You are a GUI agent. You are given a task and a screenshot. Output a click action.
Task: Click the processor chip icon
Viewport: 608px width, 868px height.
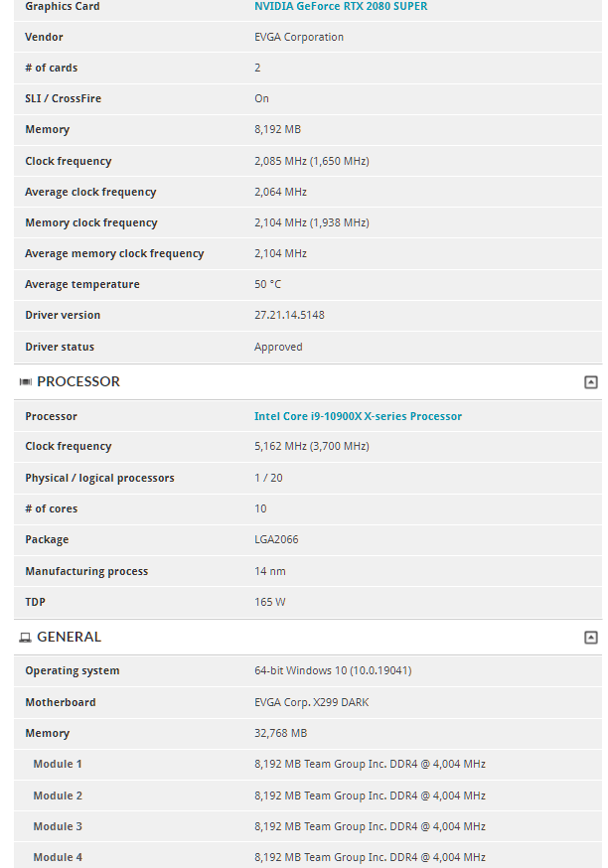(x=25, y=382)
